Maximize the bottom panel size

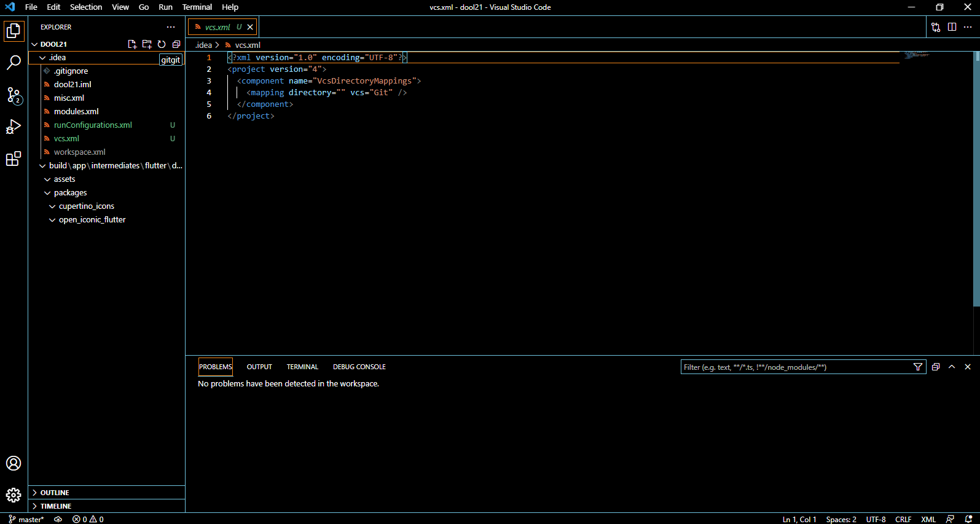tap(952, 367)
